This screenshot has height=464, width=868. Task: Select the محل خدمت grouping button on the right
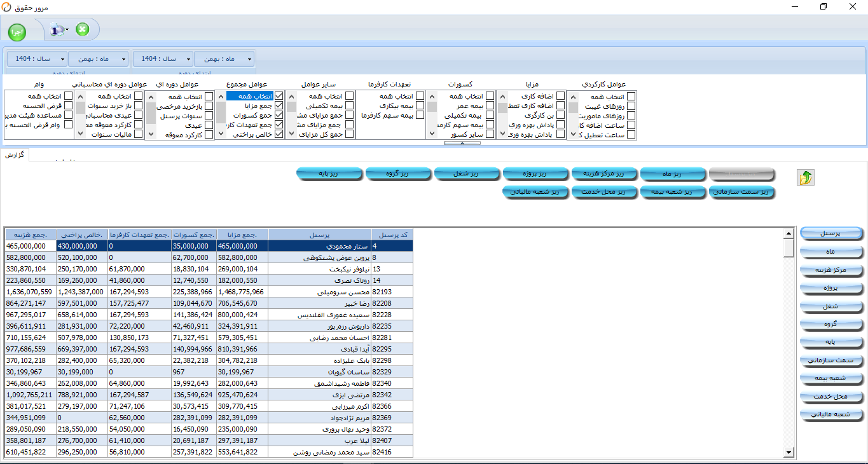click(831, 397)
